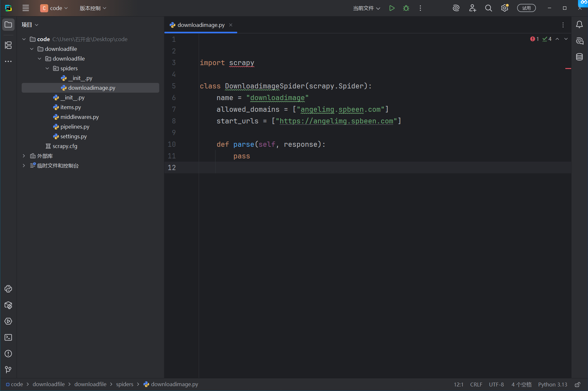Open the 版本控制 dropdown
The height and width of the screenshot is (391, 588).
(x=93, y=8)
